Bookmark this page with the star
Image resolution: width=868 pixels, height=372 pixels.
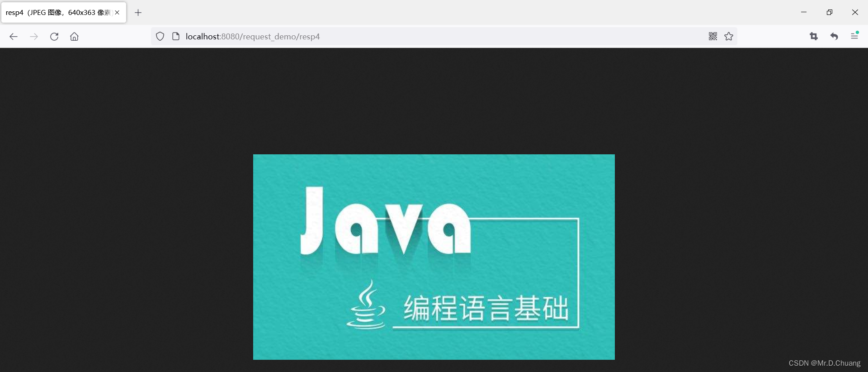coord(729,36)
